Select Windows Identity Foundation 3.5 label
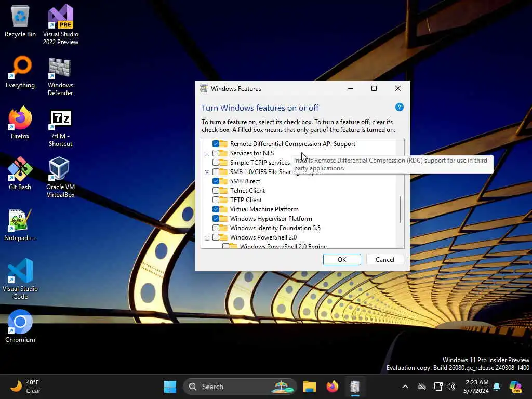The width and height of the screenshot is (532, 399). coord(275,228)
